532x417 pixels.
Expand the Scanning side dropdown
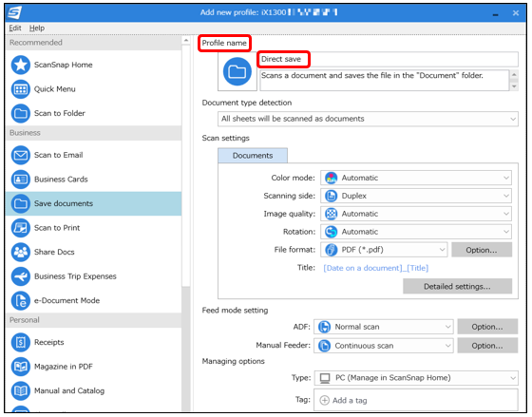tap(416, 196)
